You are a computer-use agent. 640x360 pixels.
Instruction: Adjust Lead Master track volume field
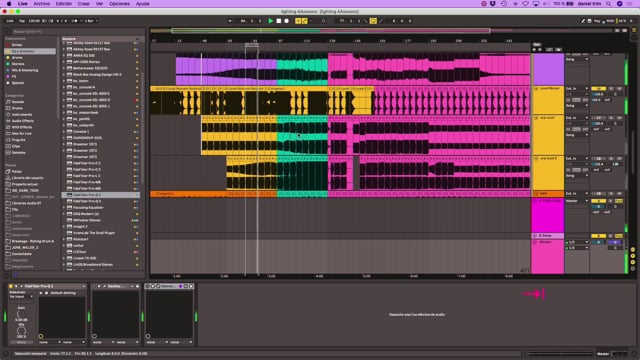(598, 94)
